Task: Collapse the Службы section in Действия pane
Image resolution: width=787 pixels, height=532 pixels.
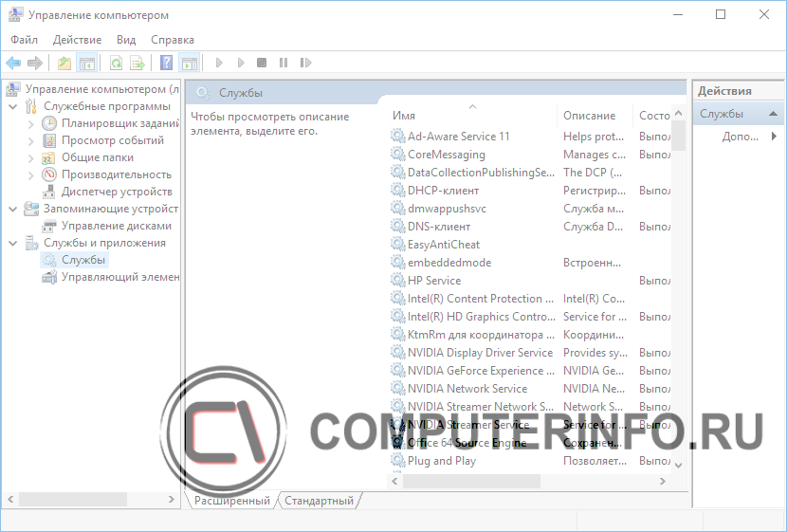Action: 773,114
